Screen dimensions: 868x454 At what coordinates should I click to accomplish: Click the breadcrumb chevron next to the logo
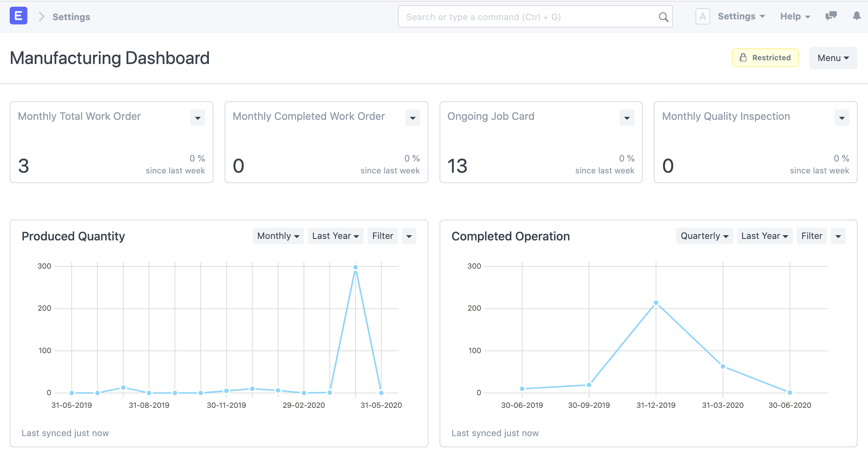tap(41, 16)
